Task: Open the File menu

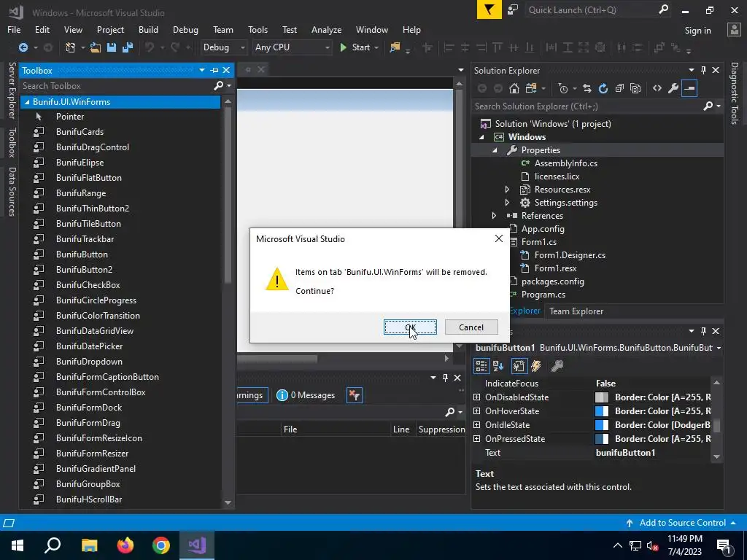Action: tap(14, 29)
